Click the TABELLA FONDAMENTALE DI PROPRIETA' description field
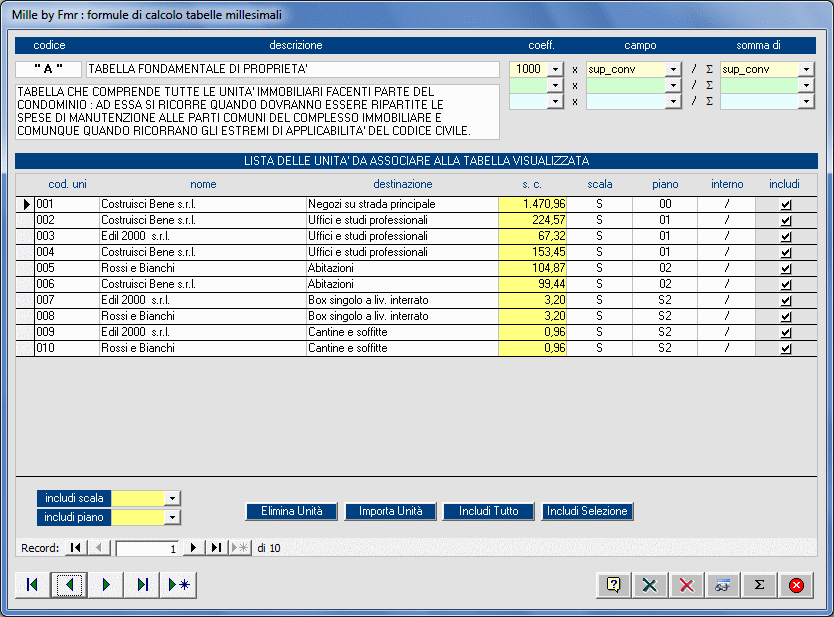This screenshot has width=834, height=617. pos(293,69)
